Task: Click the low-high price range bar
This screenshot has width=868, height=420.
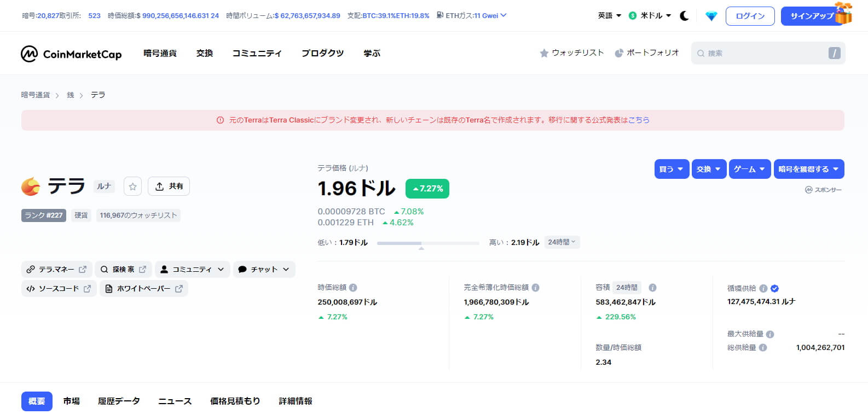Action: click(x=428, y=243)
